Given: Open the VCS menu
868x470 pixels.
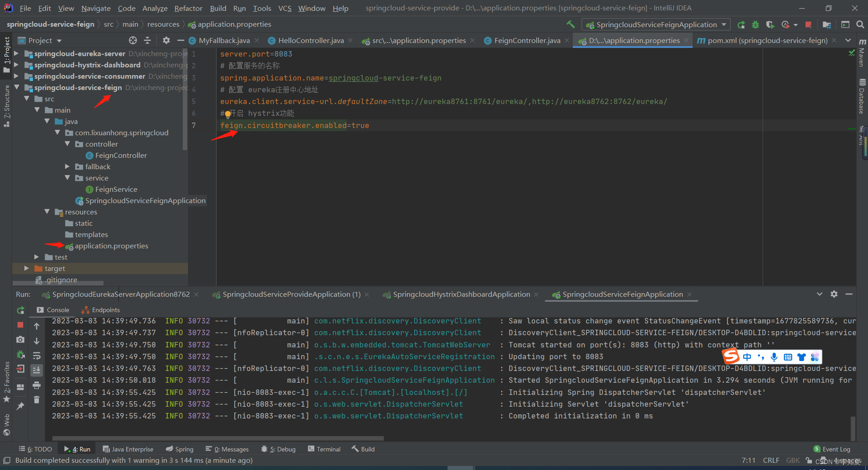Looking at the screenshot, I should [285, 8].
